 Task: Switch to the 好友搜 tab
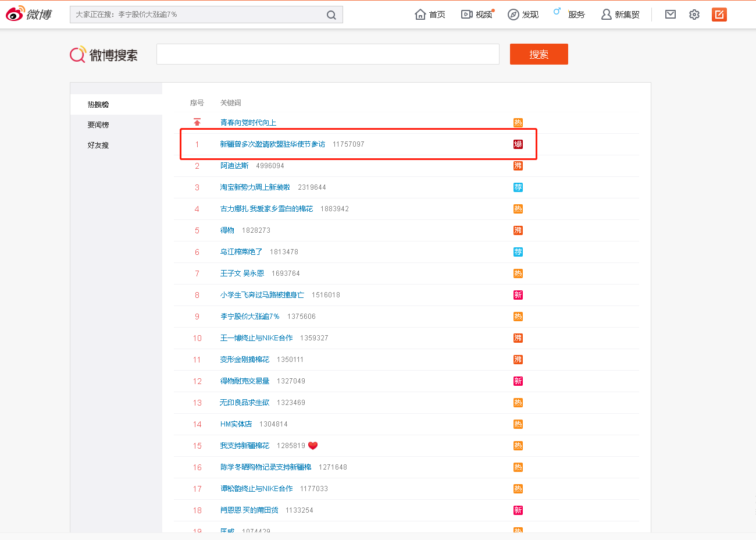click(98, 145)
